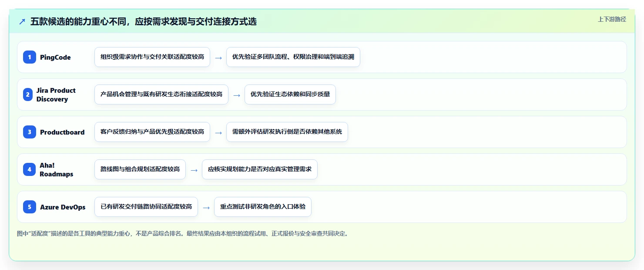This screenshot has width=644, height=270.
Task: Click the number 5 badge for Azure DevOps
Action: [x=30, y=207]
